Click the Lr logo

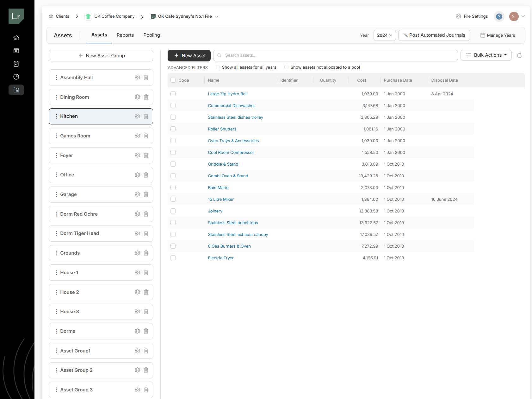(16, 16)
